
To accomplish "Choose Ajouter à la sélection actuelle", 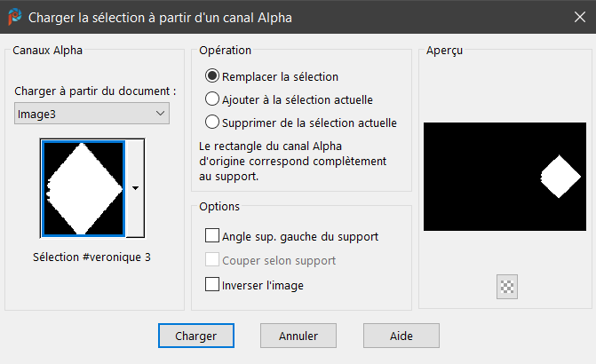I will (x=212, y=99).
